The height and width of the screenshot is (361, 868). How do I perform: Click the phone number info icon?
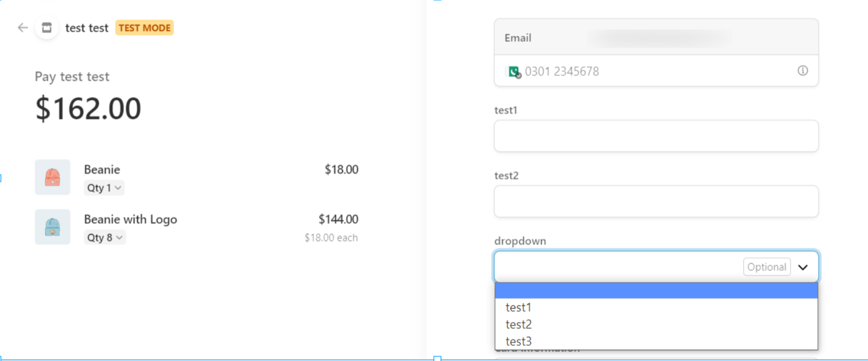click(x=803, y=71)
